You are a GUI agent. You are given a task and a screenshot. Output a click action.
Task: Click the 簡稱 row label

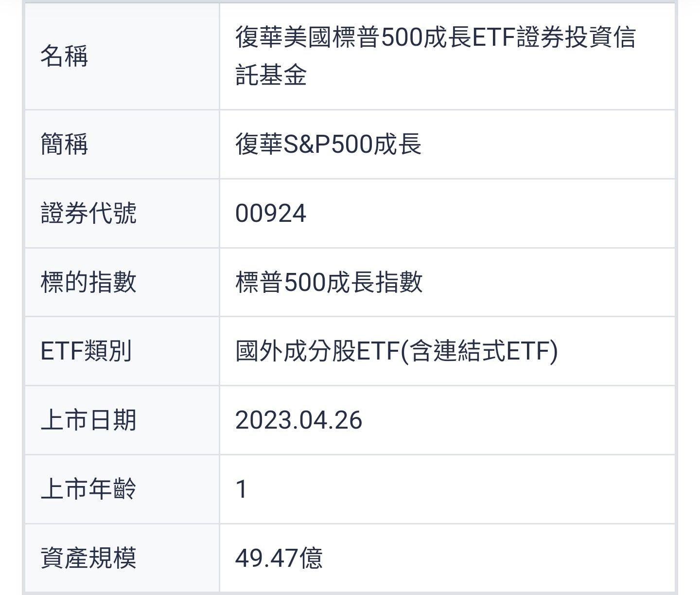coord(64,144)
